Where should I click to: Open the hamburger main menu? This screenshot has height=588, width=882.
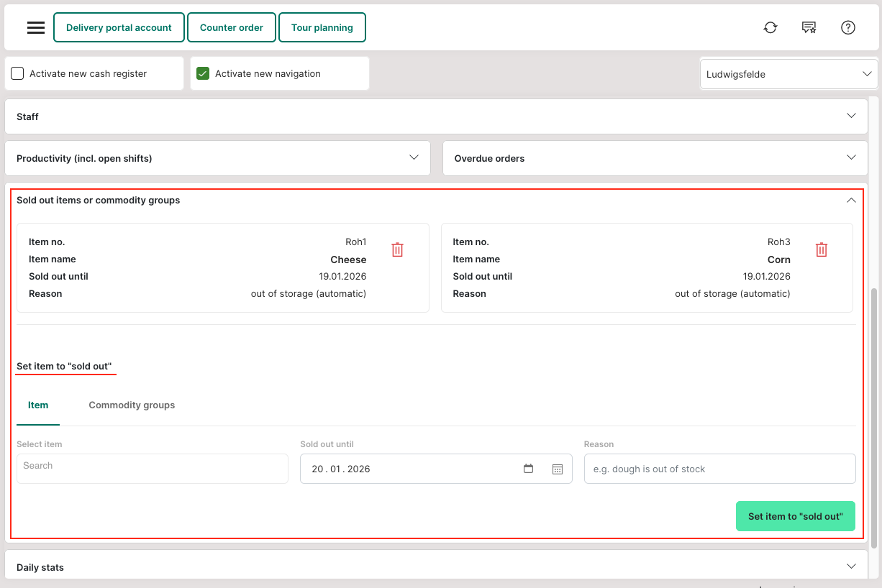pyautogui.click(x=36, y=28)
